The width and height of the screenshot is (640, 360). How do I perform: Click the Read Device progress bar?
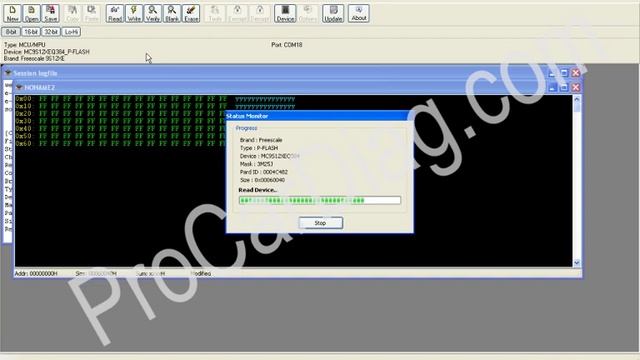pyautogui.click(x=320, y=200)
